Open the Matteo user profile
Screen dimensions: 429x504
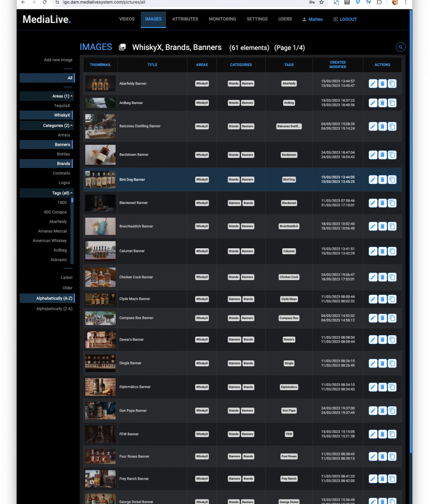[313, 20]
